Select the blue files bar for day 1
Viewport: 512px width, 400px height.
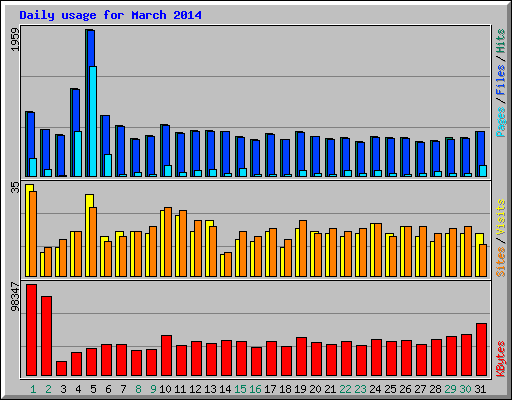click(31, 135)
